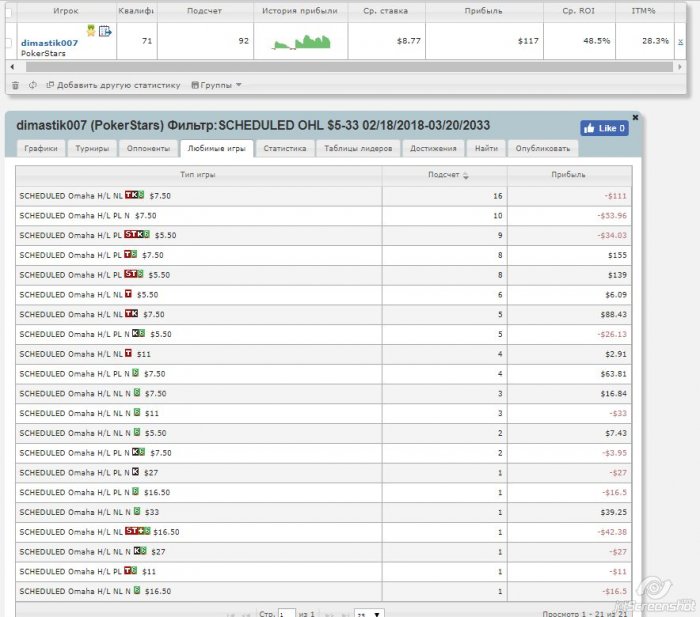Sort by the Ср. ROI column header
The image size is (700, 617).
click(x=579, y=11)
